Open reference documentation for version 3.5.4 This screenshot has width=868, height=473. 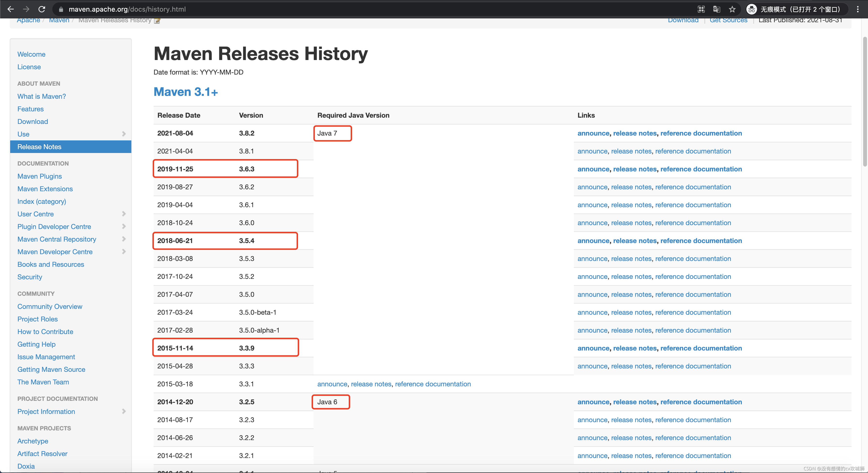click(701, 241)
